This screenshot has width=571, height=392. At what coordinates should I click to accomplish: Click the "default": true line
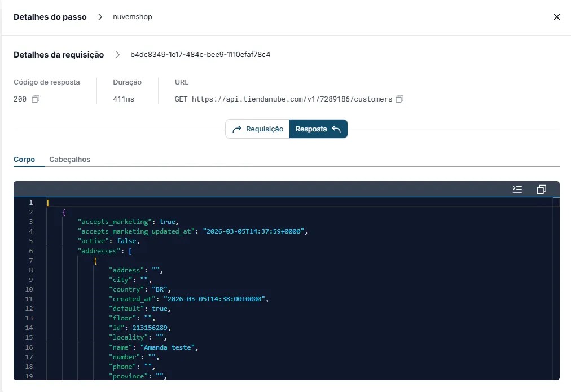[139, 309]
